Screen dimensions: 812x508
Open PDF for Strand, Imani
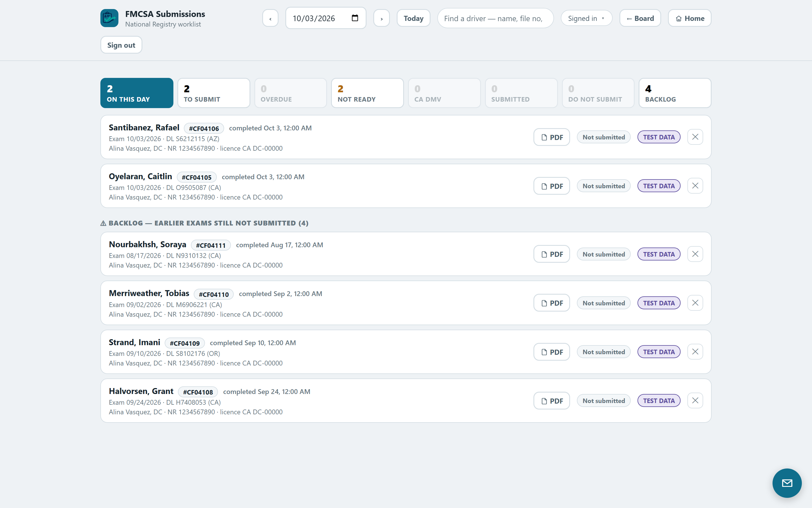tap(551, 352)
